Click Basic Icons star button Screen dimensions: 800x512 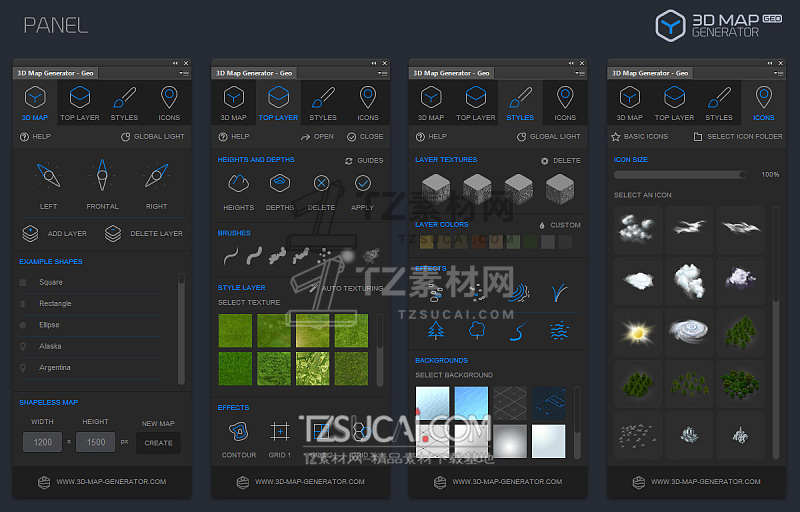[639, 137]
